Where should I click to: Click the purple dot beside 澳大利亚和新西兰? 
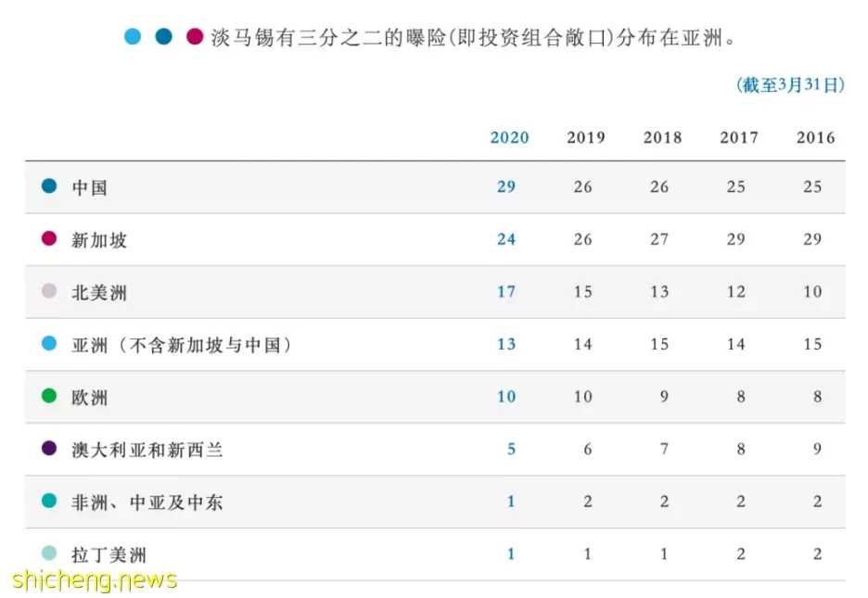pos(49,448)
